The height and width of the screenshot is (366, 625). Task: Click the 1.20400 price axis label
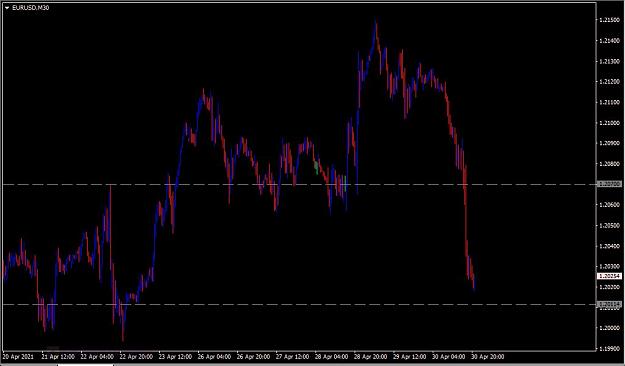(610, 246)
